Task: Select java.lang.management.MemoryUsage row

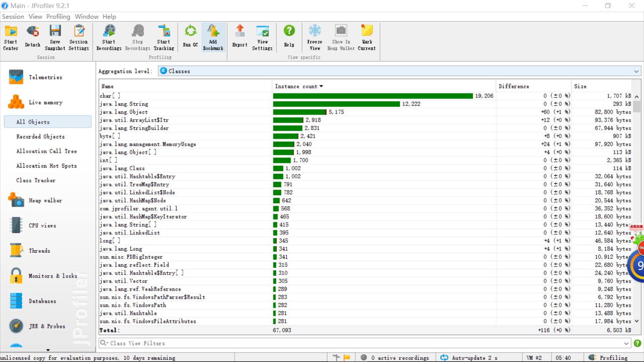Action: pyautogui.click(x=366, y=144)
